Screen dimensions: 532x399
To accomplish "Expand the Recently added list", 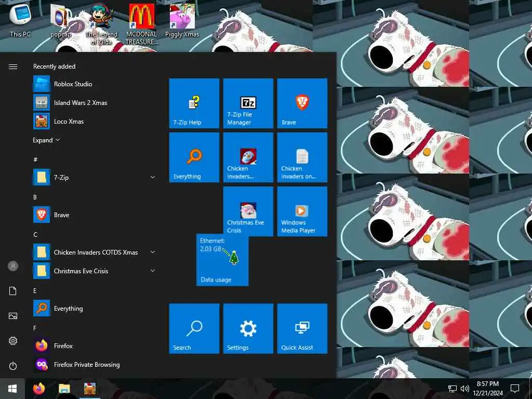I will [x=46, y=140].
